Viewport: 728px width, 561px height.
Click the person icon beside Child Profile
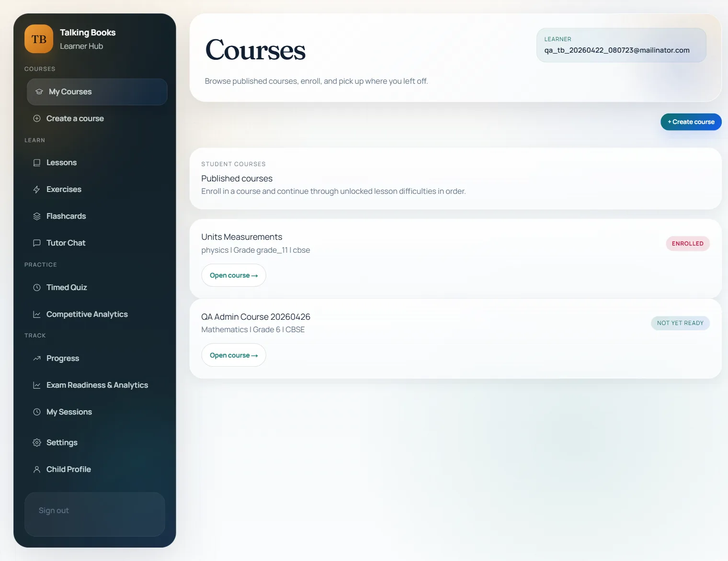pyautogui.click(x=37, y=470)
